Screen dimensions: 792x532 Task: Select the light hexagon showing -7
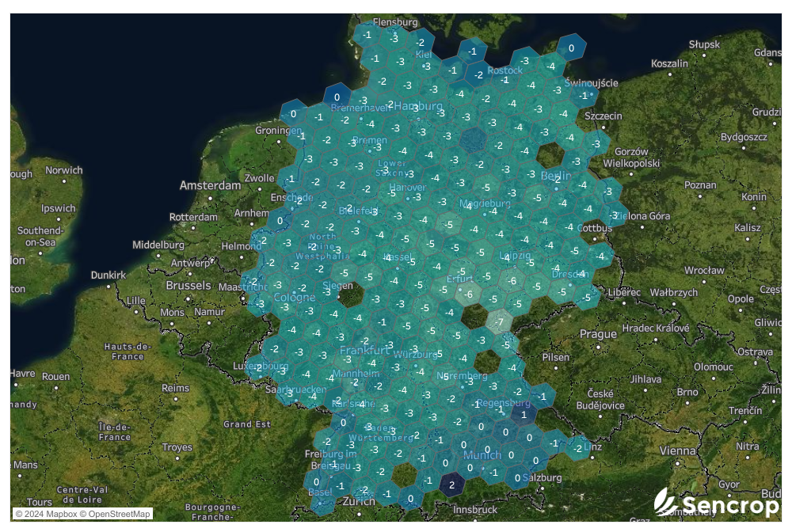coord(500,322)
